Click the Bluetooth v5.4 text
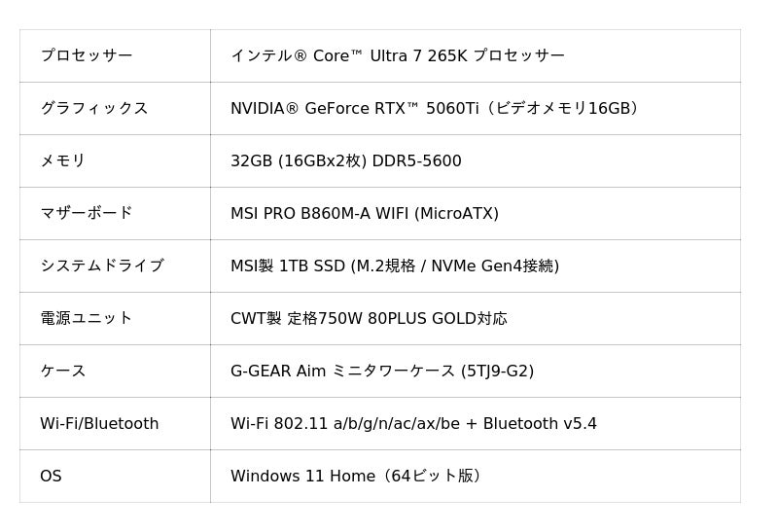 [540, 423]
